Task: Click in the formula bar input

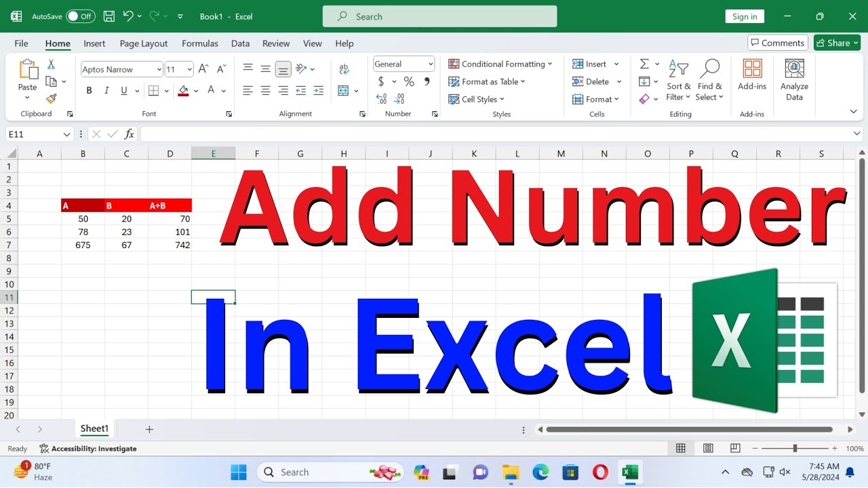Action: pos(500,134)
